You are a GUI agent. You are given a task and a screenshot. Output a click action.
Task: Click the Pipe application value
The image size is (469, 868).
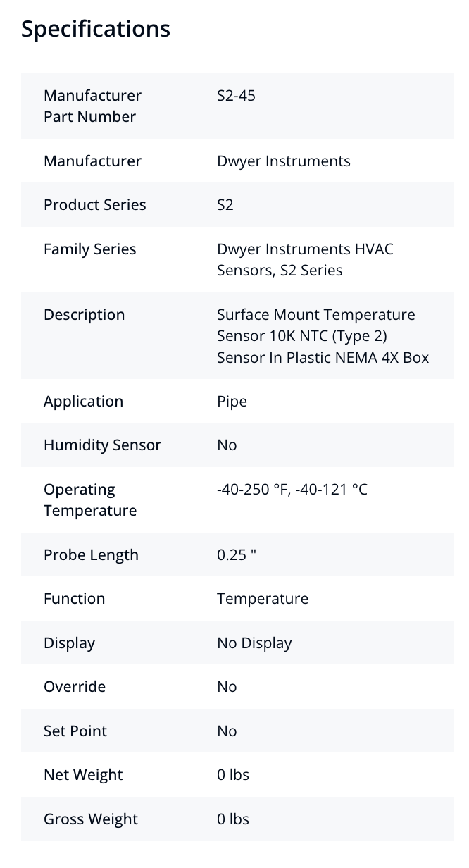[232, 402]
